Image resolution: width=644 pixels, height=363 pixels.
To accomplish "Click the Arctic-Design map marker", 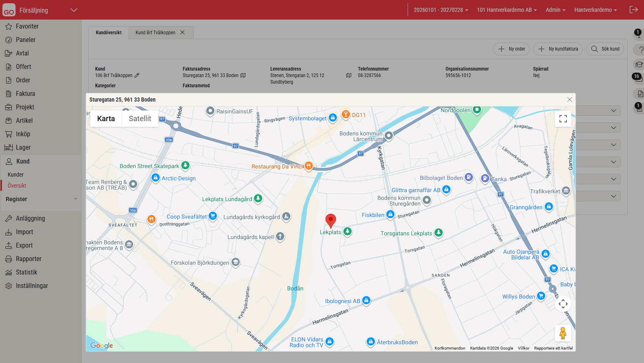I will (x=155, y=178).
